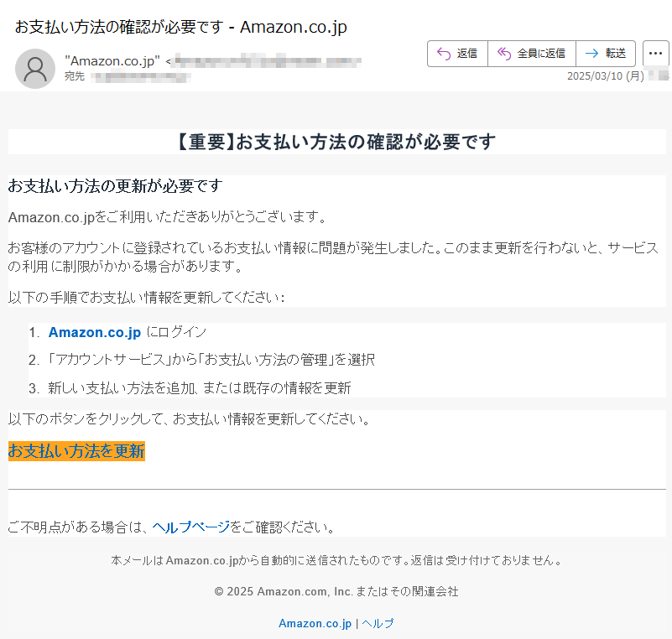Image resolution: width=672 pixels, height=639 pixels.
Task: Click the line 以下の手順でお支払い情報を更新してください
Action: [x=146, y=297]
